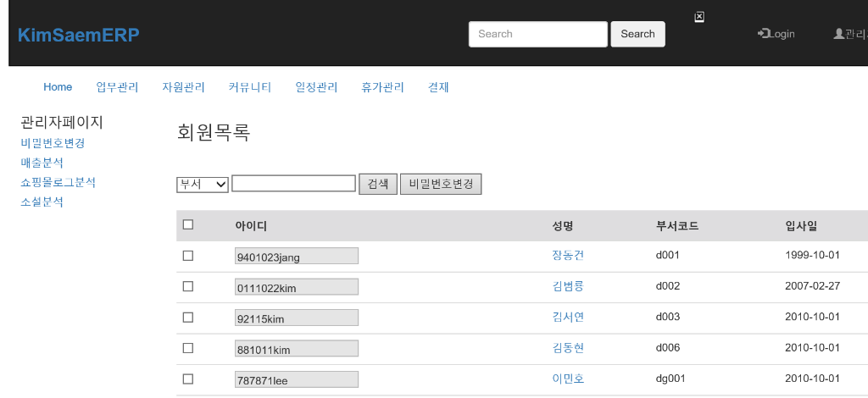Check the box for row 9401023jang
The image size is (868, 398).
click(188, 256)
